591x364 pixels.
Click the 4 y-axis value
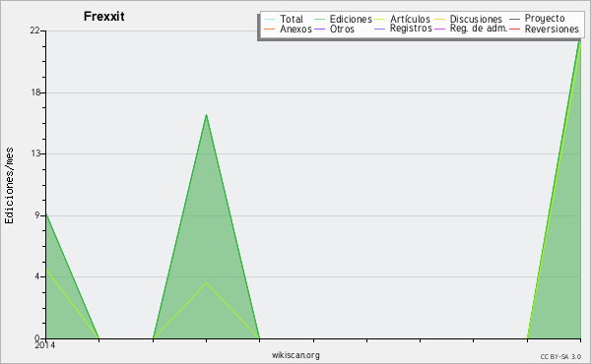[37, 276]
